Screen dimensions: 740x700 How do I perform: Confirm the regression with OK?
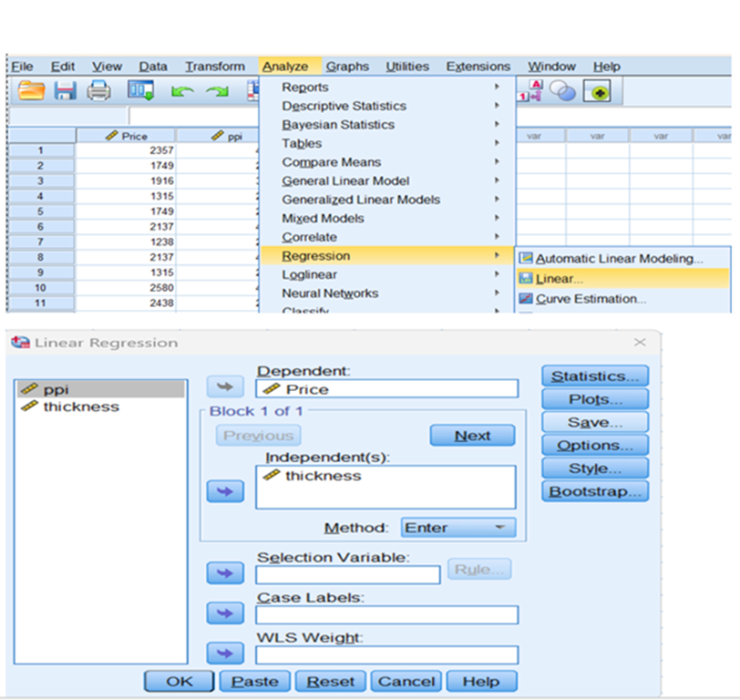pyautogui.click(x=180, y=681)
